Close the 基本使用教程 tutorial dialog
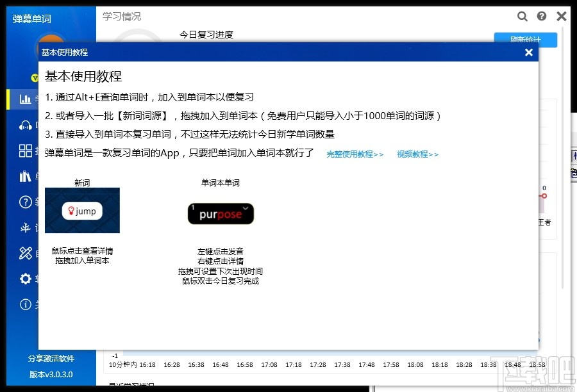The width and height of the screenshot is (577, 392). click(x=528, y=52)
